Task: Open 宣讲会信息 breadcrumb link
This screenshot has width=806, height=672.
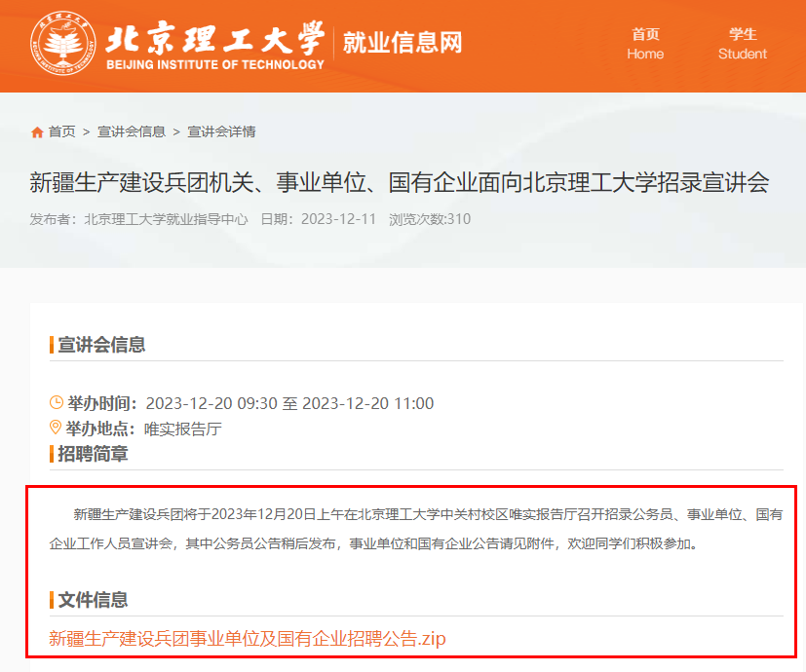Action: tap(132, 132)
